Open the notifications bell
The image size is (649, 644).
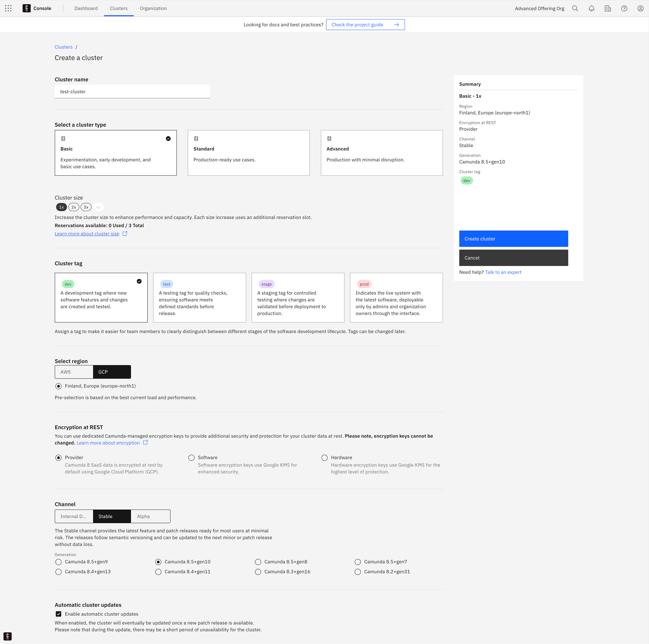coord(591,8)
